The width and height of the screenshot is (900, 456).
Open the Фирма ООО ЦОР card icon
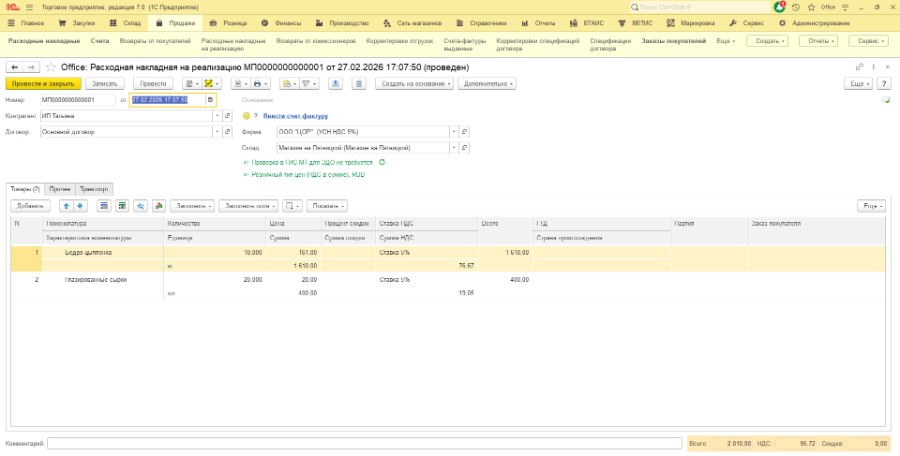coord(464,132)
